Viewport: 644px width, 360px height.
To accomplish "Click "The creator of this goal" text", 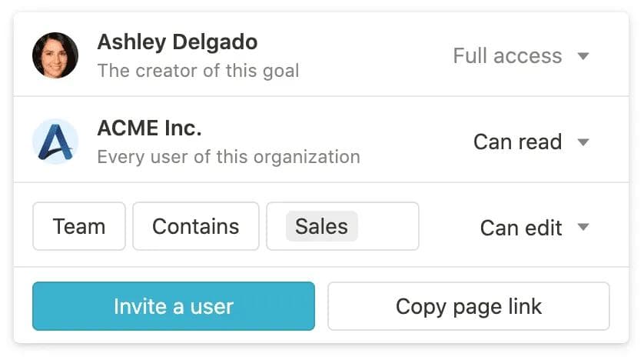I will point(198,71).
